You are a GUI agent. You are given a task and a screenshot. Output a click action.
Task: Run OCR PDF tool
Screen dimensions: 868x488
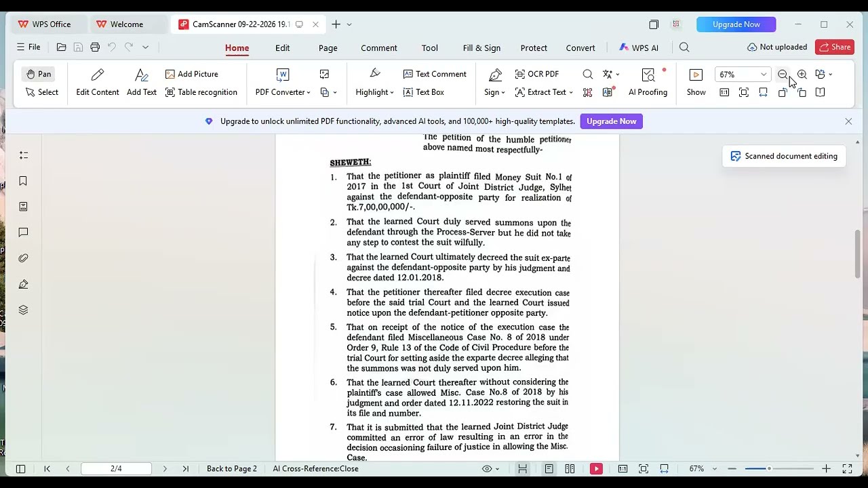coord(536,74)
